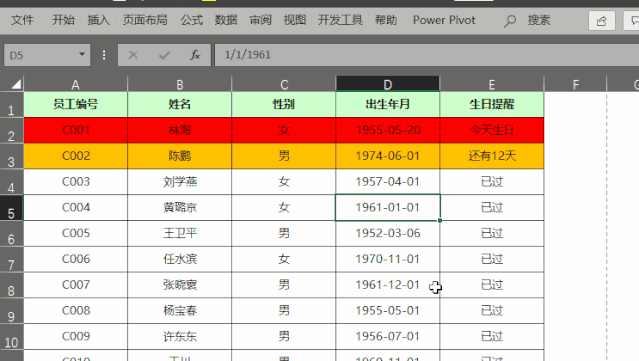Viewport: 639px width, 361px height.
Task: Click the share icon button
Action: (602, 21)
